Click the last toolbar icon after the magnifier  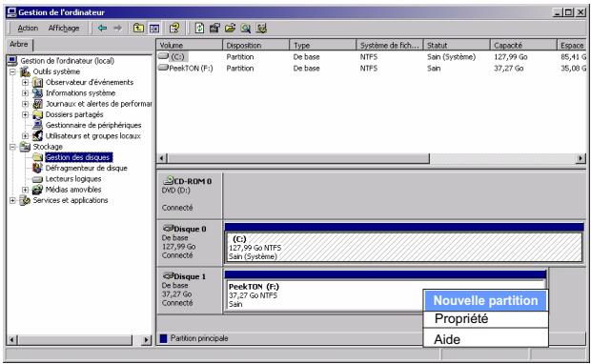(261, 28)
